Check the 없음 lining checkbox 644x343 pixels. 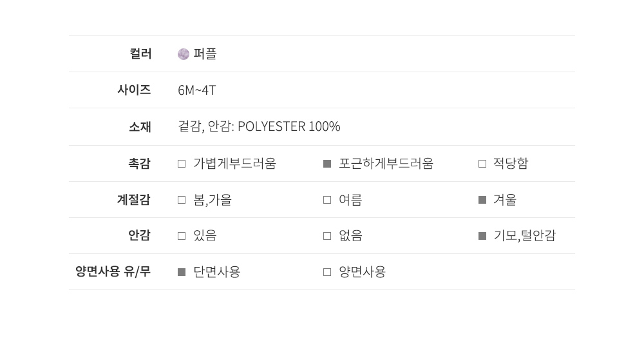[327, 236]
